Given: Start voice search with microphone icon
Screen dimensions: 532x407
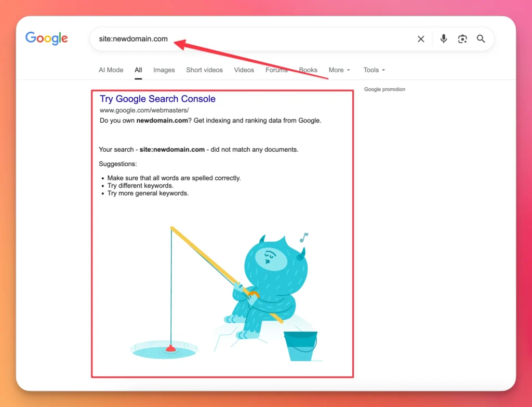Looking at the screenshot, I should 444,39.
